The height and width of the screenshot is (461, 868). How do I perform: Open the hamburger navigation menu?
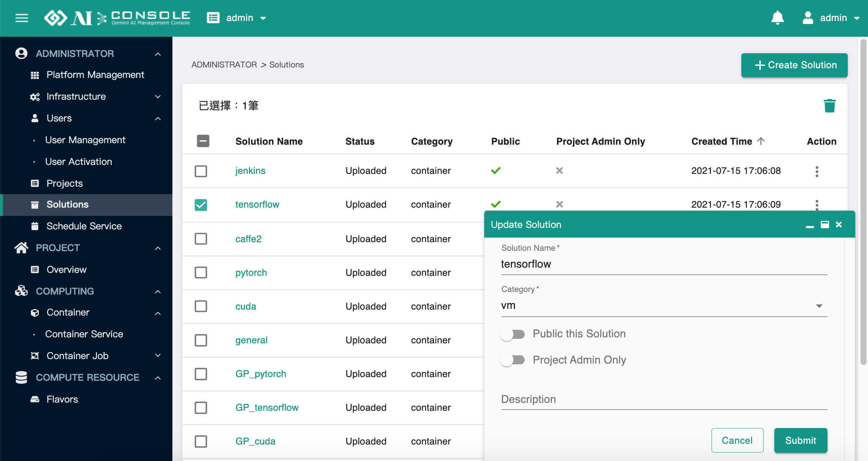pos(22,18)
